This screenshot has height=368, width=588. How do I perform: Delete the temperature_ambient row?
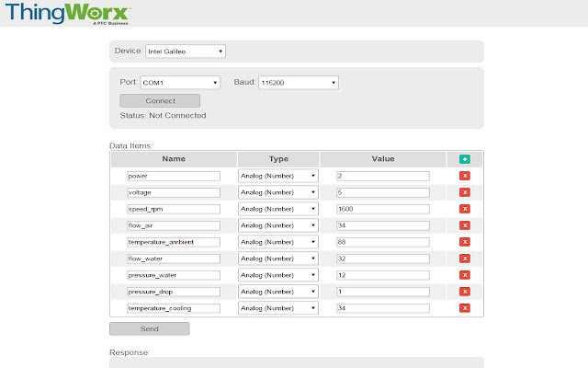click(465, 242)
